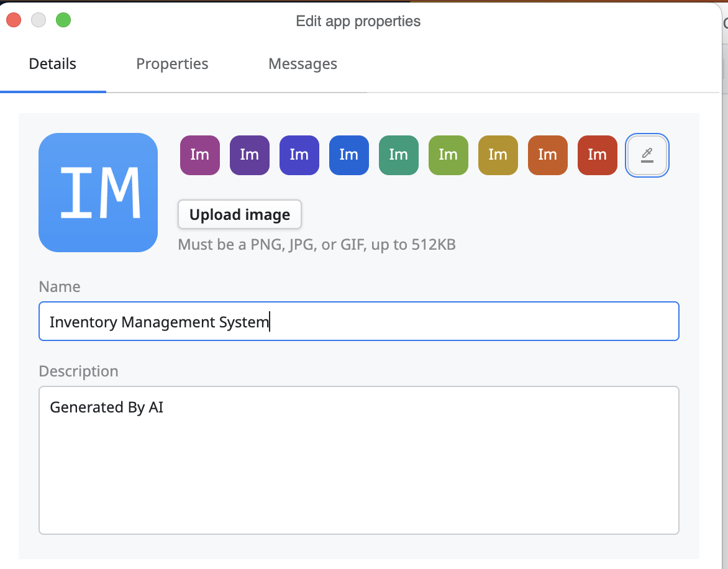Image resolution: width=728 pixels, height=569 pixels.
Task: Select the orange Im icon color
Action: point(547,155)
